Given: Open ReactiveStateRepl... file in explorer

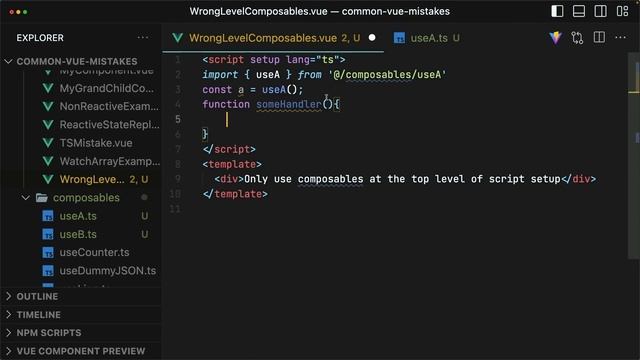Looking at the screenshot, I should point(109,124).
